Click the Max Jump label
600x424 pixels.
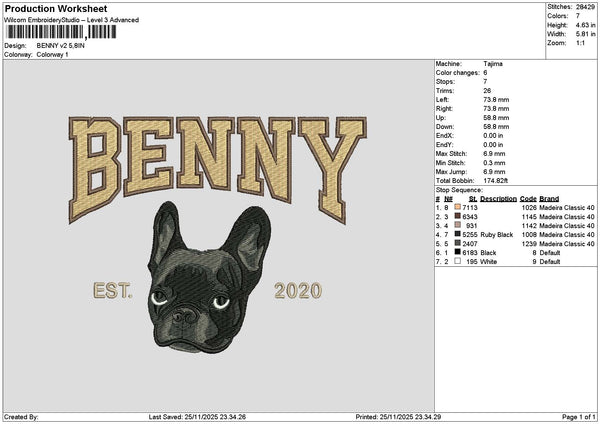451,171
